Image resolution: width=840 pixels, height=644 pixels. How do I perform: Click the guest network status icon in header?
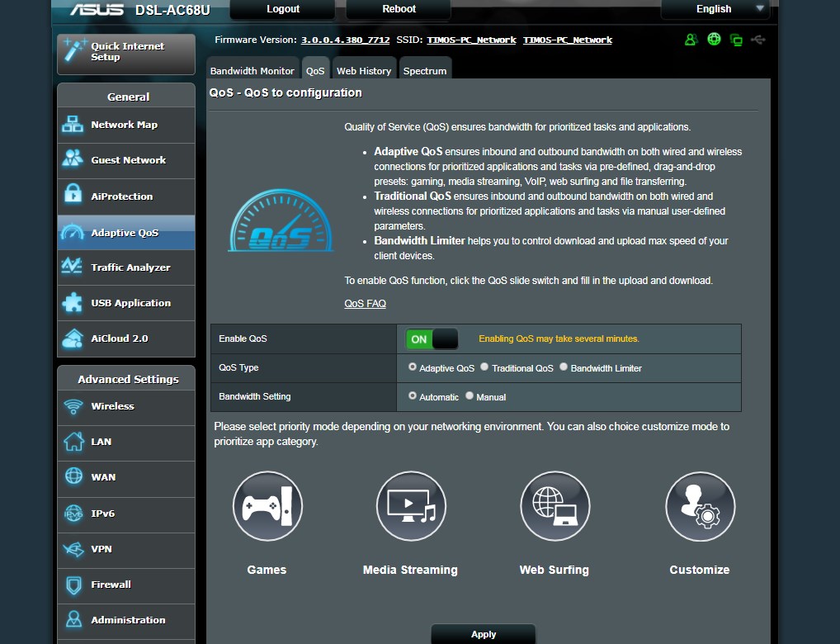(691, 40)
